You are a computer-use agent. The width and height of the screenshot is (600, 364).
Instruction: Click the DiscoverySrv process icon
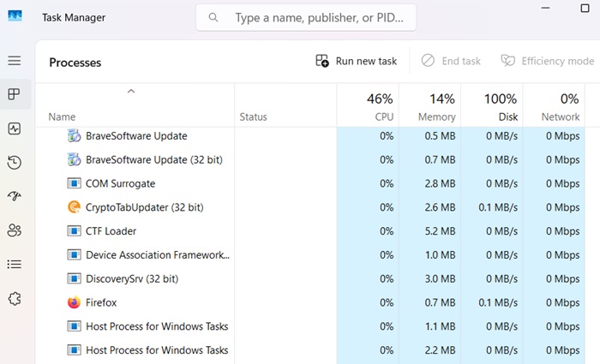click(x=74, y=278)
